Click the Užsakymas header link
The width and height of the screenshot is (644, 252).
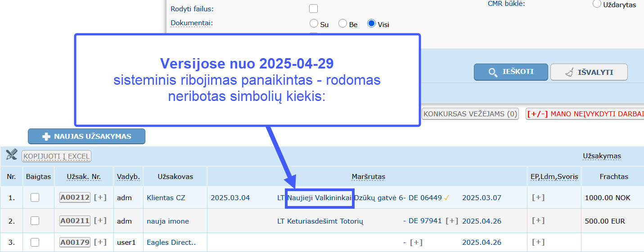click(602, 156)
